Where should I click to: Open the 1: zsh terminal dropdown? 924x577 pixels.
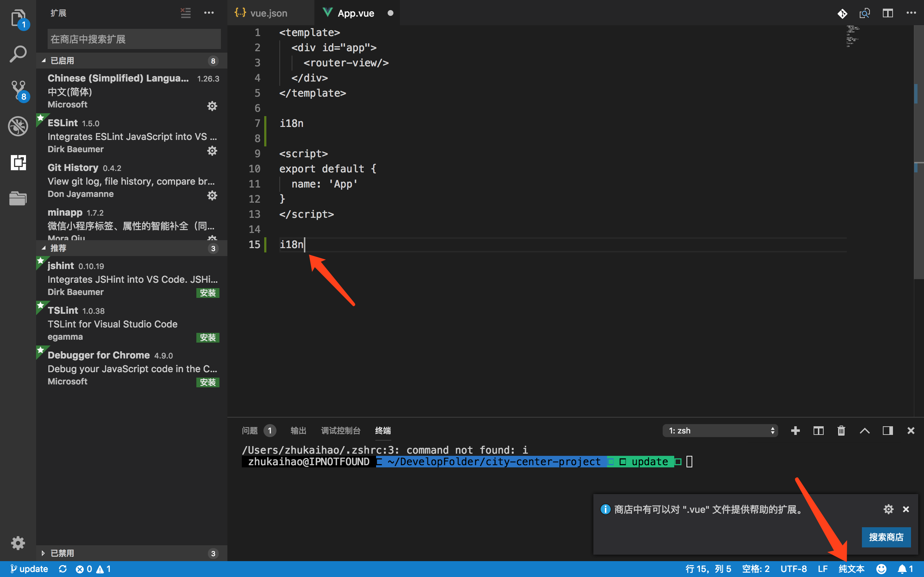click(x=720, y=431)
